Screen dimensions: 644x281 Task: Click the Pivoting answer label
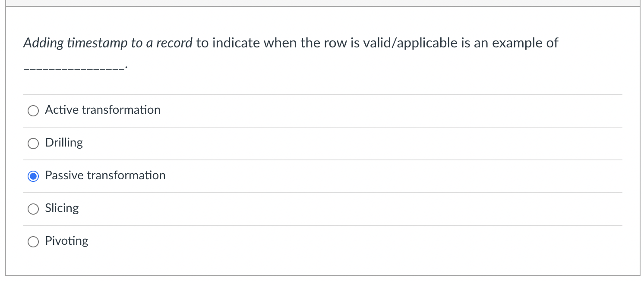[66, 241]
